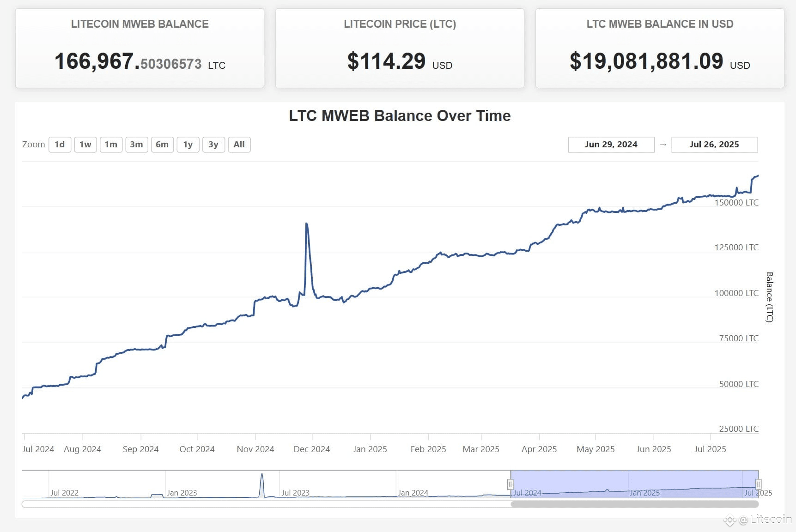Screen dimensions: 796x532
Task: Select the $19,081,881.09 USD value
Action: (x=646, y=61)
